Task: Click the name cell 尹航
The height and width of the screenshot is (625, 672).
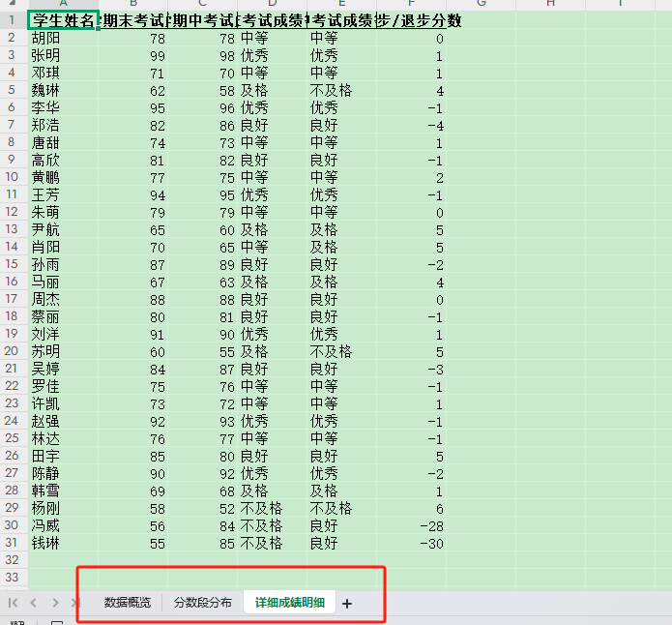Action: coord(63,229)
